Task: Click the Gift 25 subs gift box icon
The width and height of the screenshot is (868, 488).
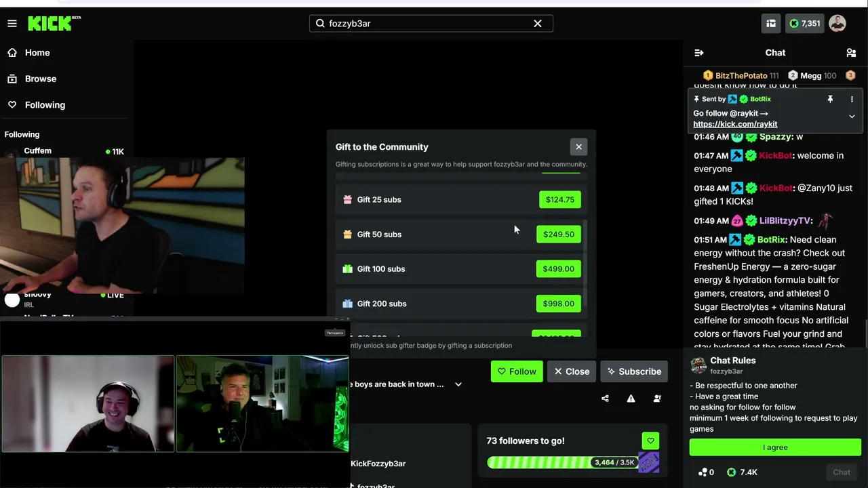Action: (x=348, y=200)
